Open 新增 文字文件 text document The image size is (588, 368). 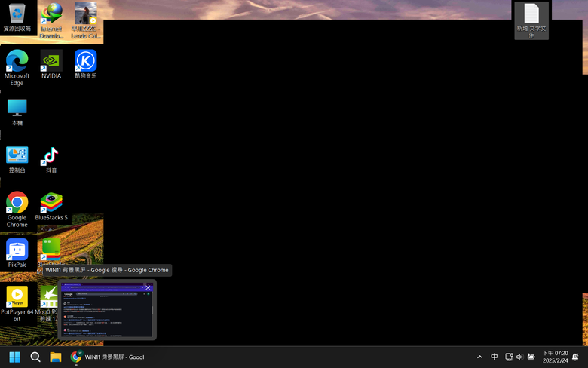(x=531, y=20)
